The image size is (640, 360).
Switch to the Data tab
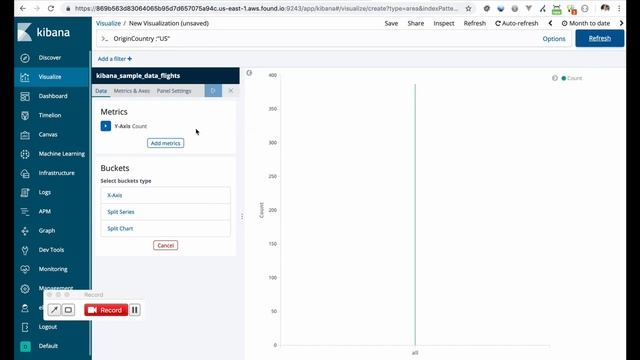coord(101,91)
